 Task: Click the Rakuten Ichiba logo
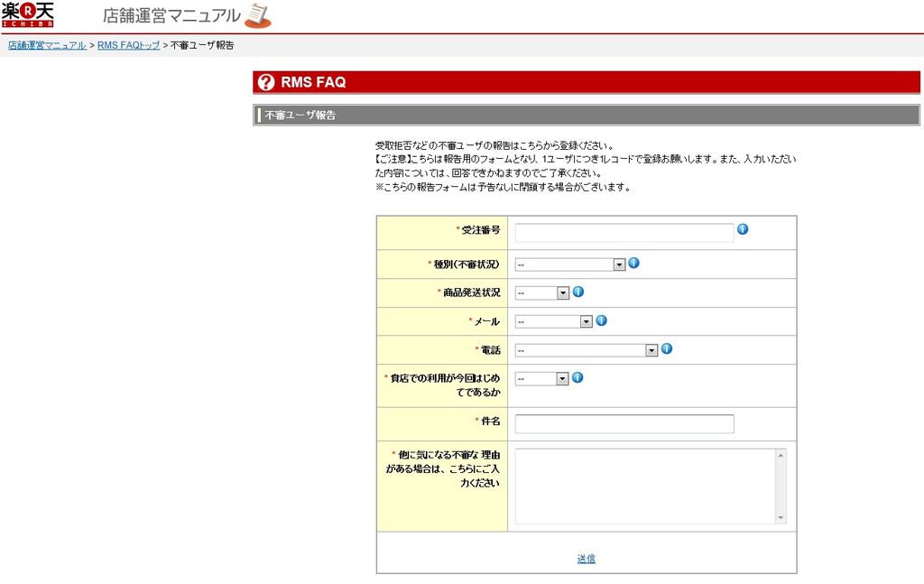coord(28,14)
